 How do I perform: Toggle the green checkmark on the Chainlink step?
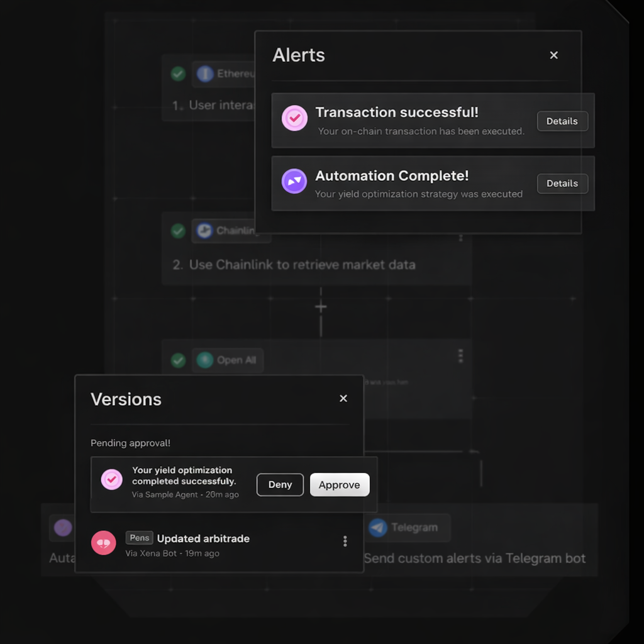tap(179, 231)
